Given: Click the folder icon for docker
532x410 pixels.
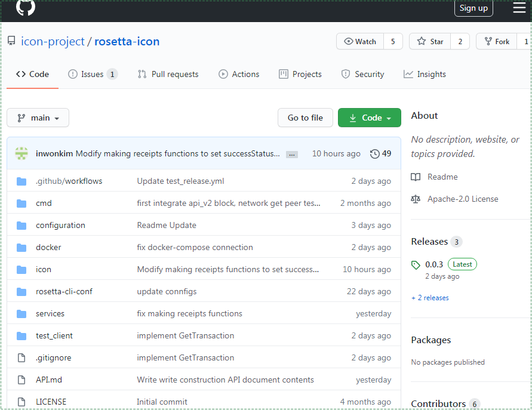Looking at the screenshot, I should (x=21, y=248).
